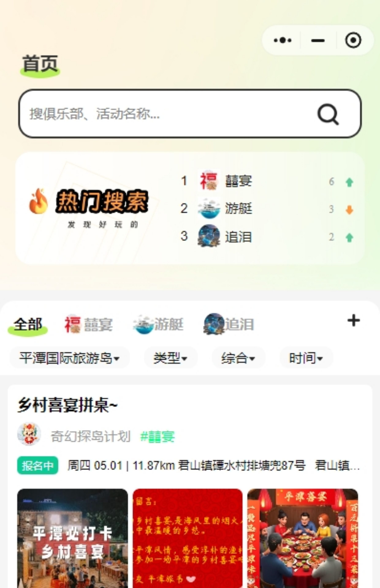
Task: Open the #囍宴 hashtag link
Action: [x=157, y=437]
